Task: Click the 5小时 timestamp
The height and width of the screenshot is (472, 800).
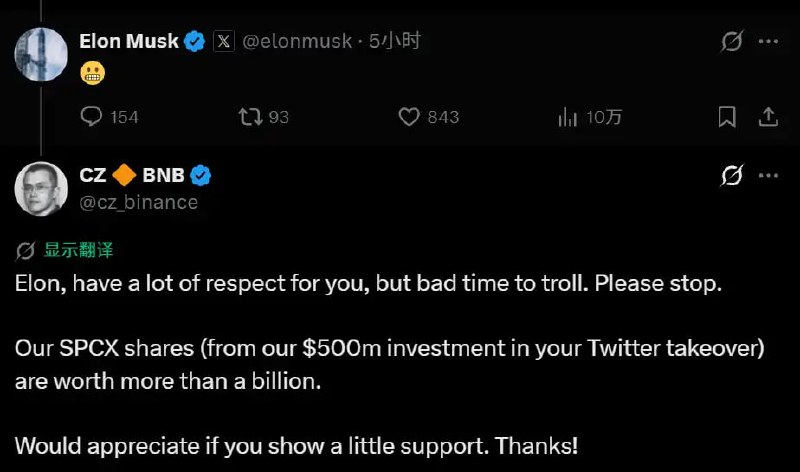Action: [x=395, y=41]
